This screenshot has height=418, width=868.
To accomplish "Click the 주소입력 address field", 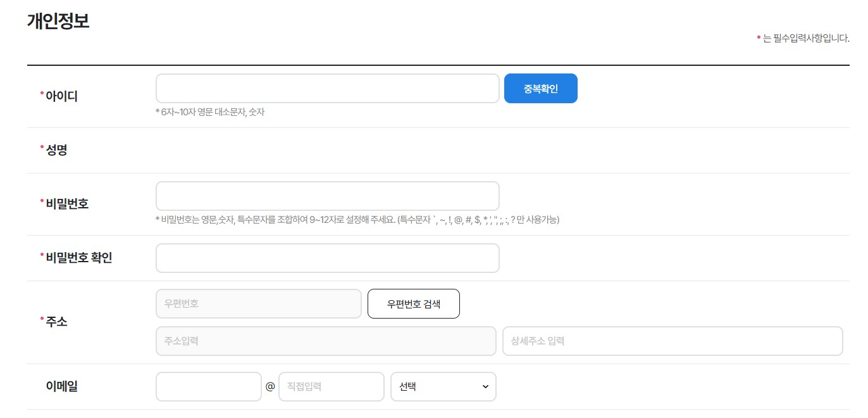I will click(325, 341).
